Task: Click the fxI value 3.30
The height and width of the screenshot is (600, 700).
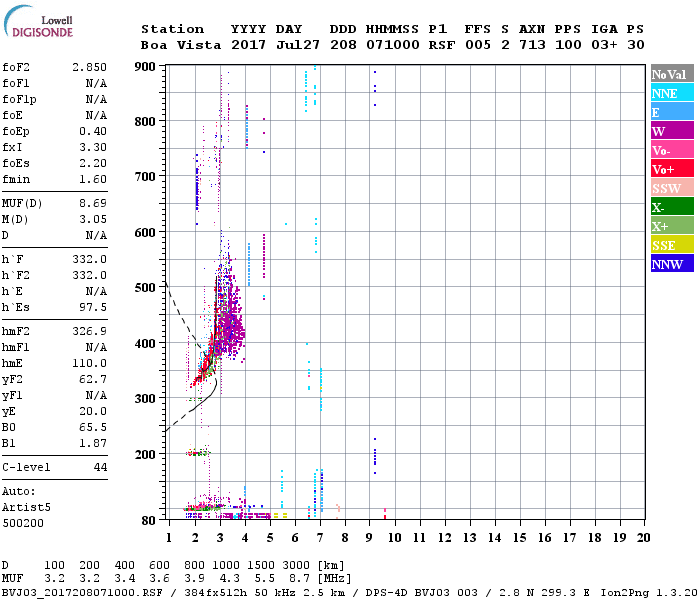Action: coord(93,147)
